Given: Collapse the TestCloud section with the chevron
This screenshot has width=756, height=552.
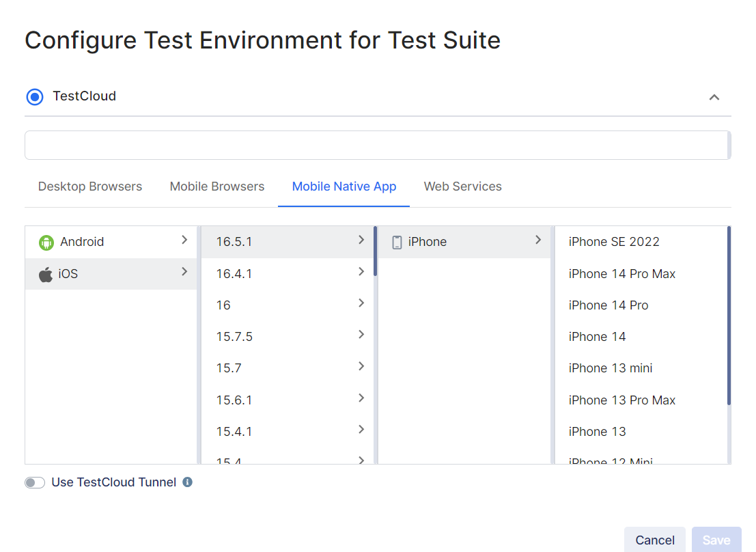Looking at the screenshot, I should (x=714, y=98).
